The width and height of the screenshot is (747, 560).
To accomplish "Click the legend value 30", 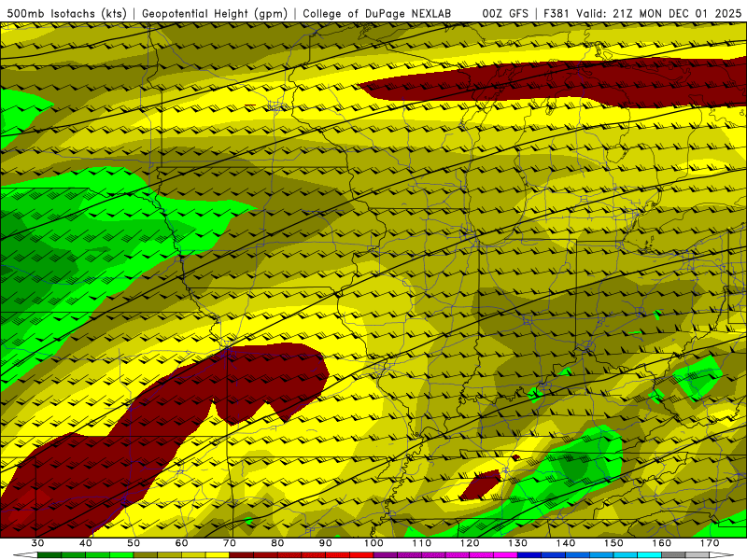I will [37, 543].
